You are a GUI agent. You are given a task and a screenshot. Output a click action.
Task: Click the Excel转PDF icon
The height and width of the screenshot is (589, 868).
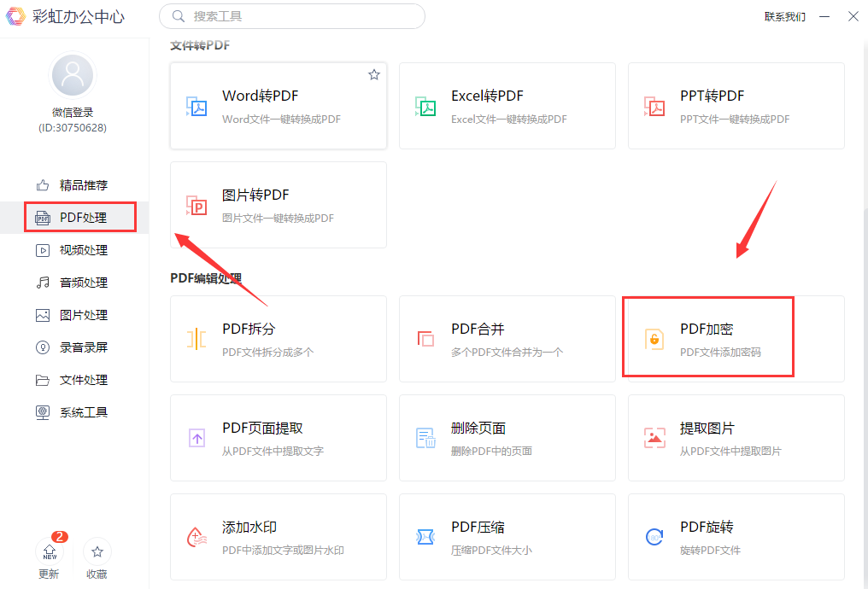(425, 106)
